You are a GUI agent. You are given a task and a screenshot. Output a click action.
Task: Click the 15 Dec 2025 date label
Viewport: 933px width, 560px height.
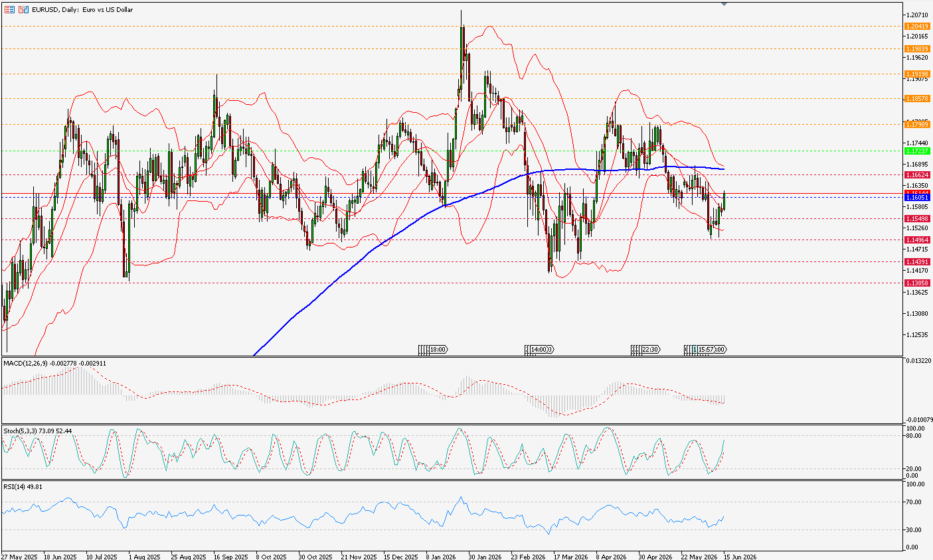[401, 557]
